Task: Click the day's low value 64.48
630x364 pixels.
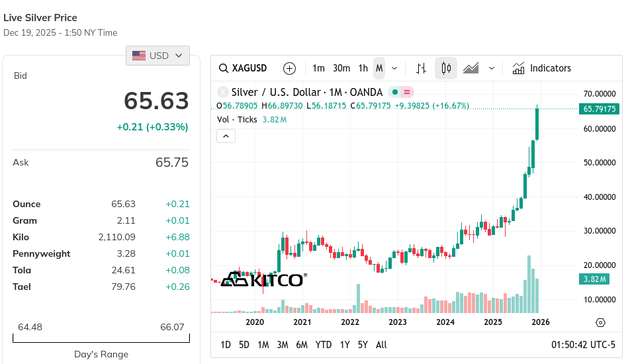Action: point(30,327)
